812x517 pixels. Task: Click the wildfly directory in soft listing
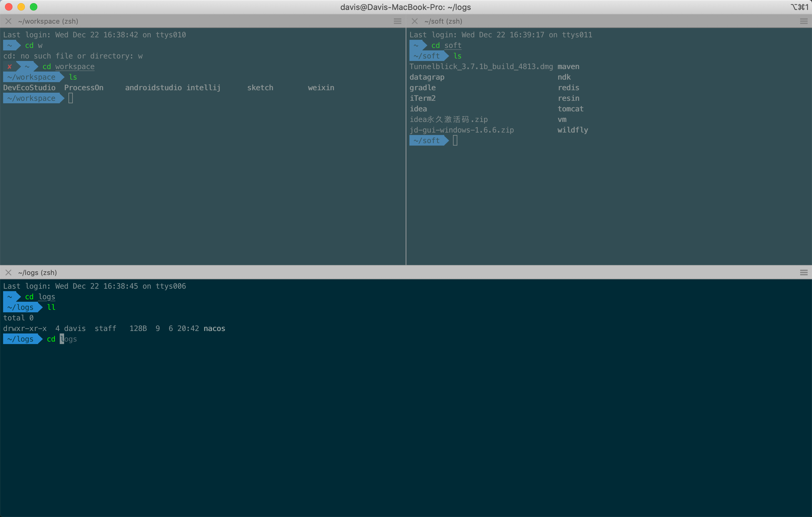(x=572, y=130)
